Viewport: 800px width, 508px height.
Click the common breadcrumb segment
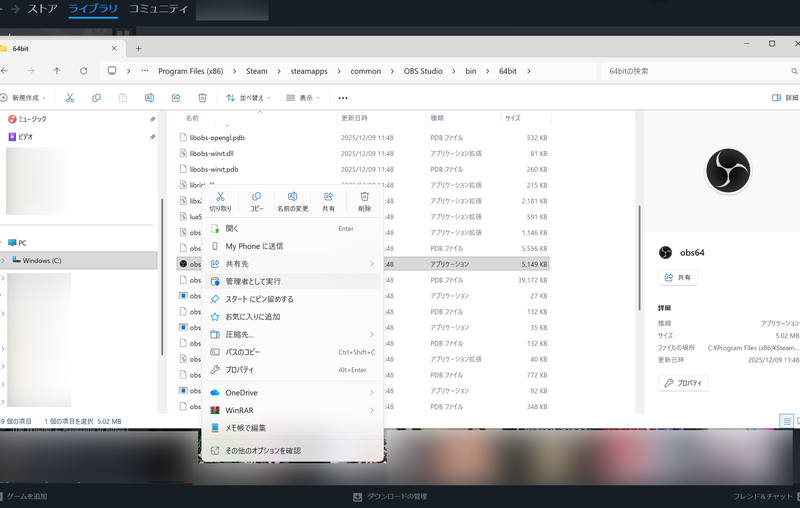[366, 71]
